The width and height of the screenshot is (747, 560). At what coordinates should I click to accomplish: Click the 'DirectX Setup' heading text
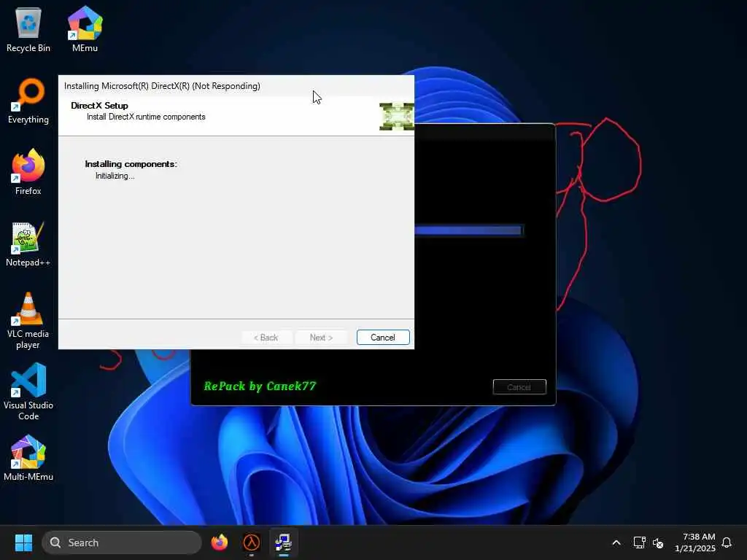tap(99, 105)
